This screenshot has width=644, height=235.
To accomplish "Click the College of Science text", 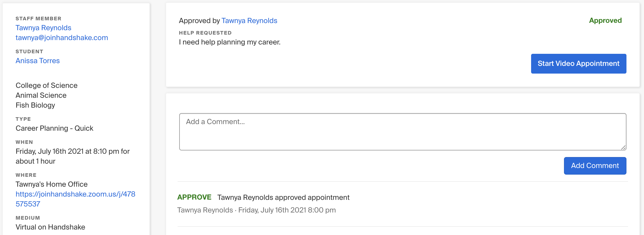I will coord(46,85).
